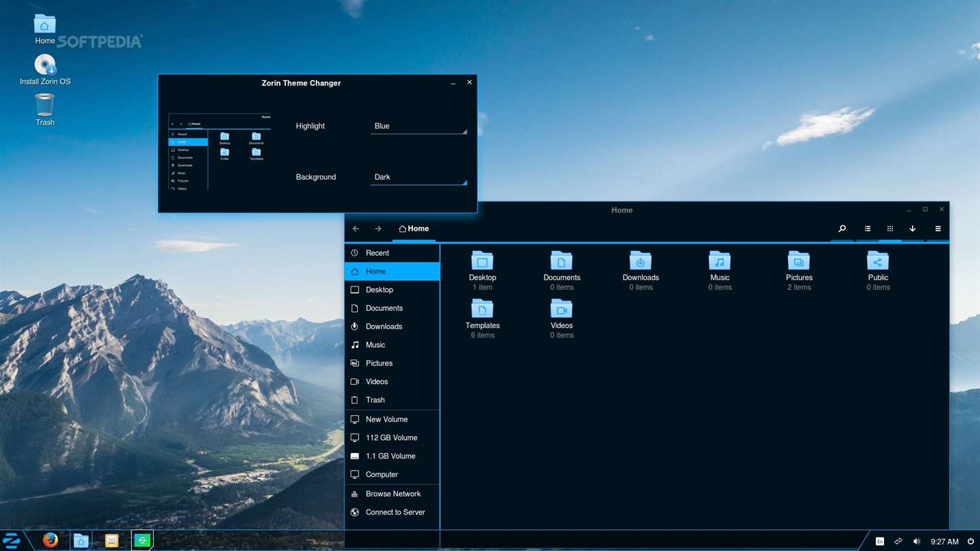
Task: Close the Home Files window
Action: [x=941, y=210]
